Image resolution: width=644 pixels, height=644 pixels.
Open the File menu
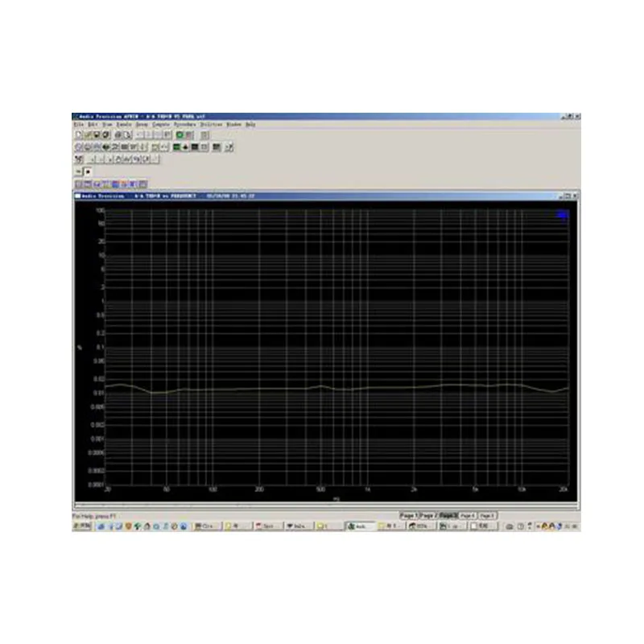coord(78,125)
